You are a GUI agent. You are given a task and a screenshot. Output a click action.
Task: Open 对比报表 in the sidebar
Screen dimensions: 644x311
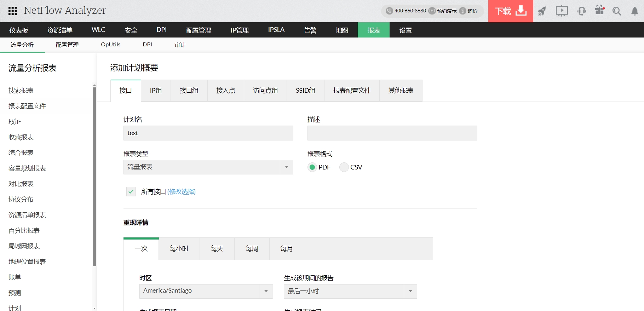click(x=21, y=184)
